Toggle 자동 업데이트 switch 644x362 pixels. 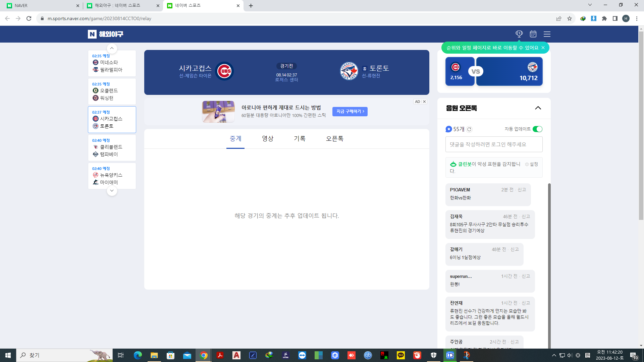[537, 129]
